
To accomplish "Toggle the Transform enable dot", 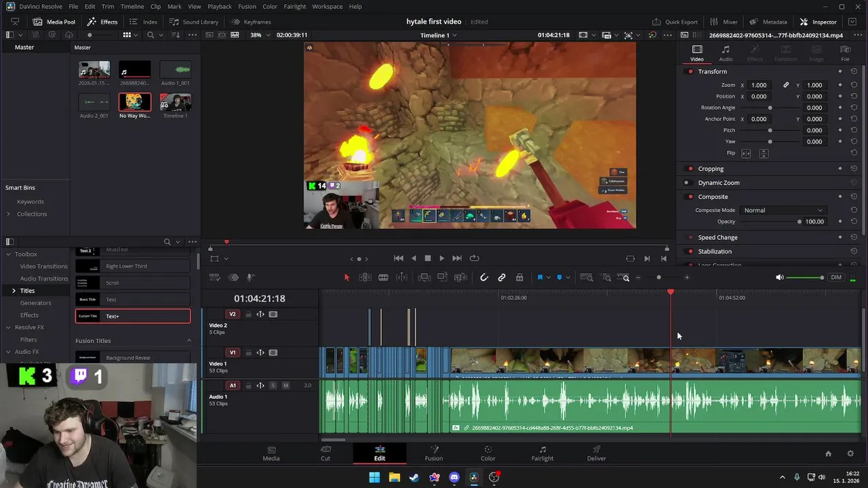I will [690, 72].
